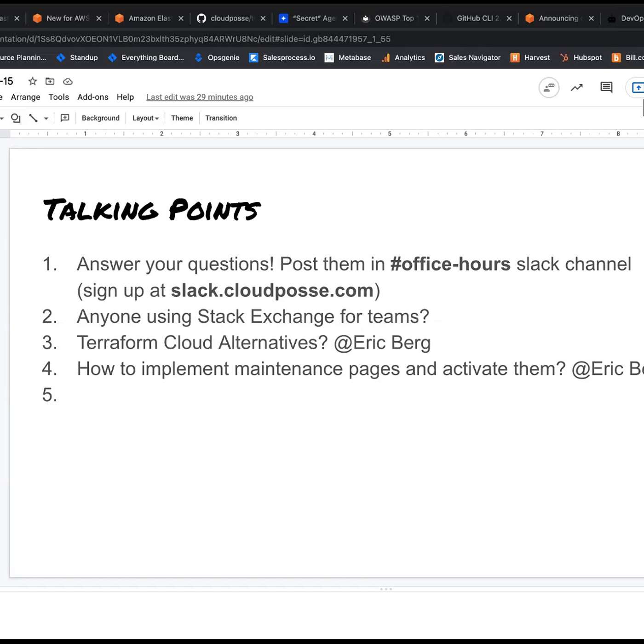Viewport: 644px width, 644px height.
Task: Check the cloud document status icon
Action: click(68, 81)
